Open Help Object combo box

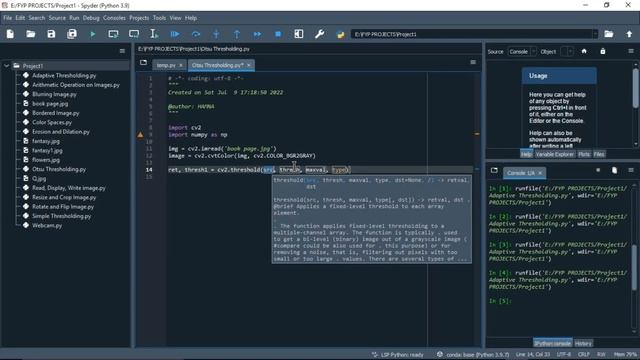click(x=567, y=51)
